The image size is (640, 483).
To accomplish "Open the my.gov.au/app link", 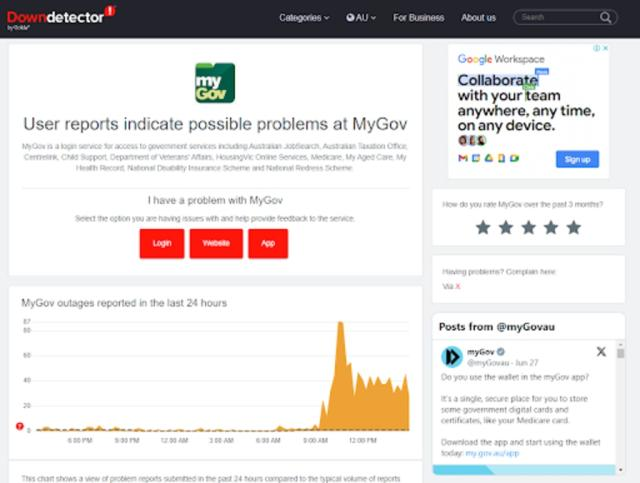I will point(492,453).
